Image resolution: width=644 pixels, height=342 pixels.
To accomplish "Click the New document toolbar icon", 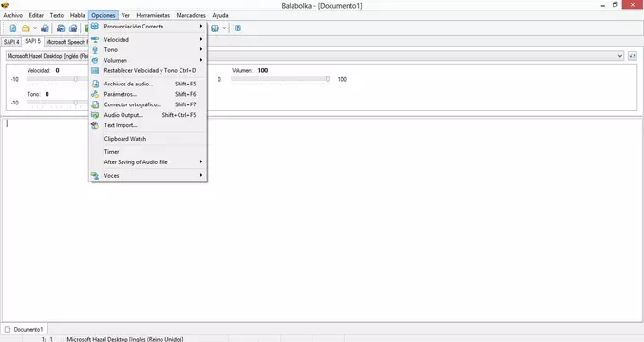I will [13, 28].
